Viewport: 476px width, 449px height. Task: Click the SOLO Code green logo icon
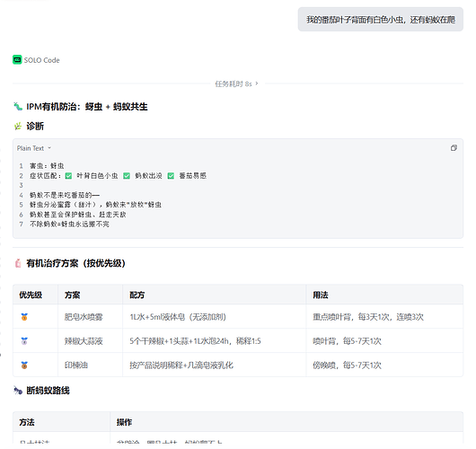[x=17, y=60]
